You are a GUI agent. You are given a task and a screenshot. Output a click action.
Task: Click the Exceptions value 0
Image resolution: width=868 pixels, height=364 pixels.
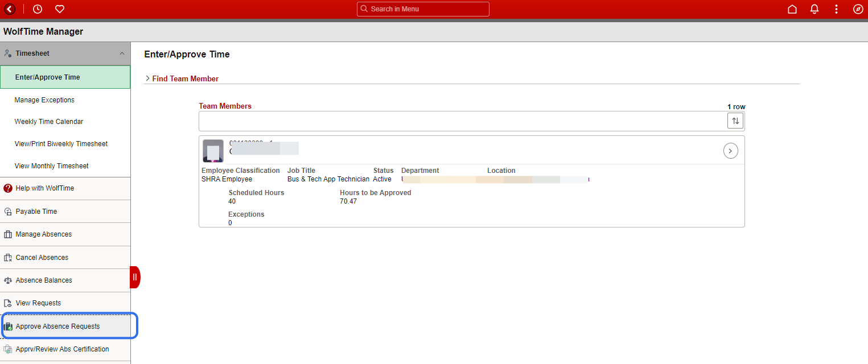click(231, 223)
